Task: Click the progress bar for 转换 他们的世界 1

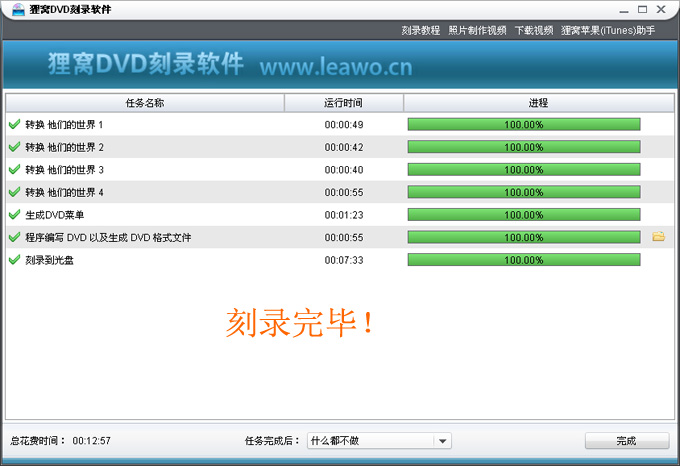Action: (524, 124)
